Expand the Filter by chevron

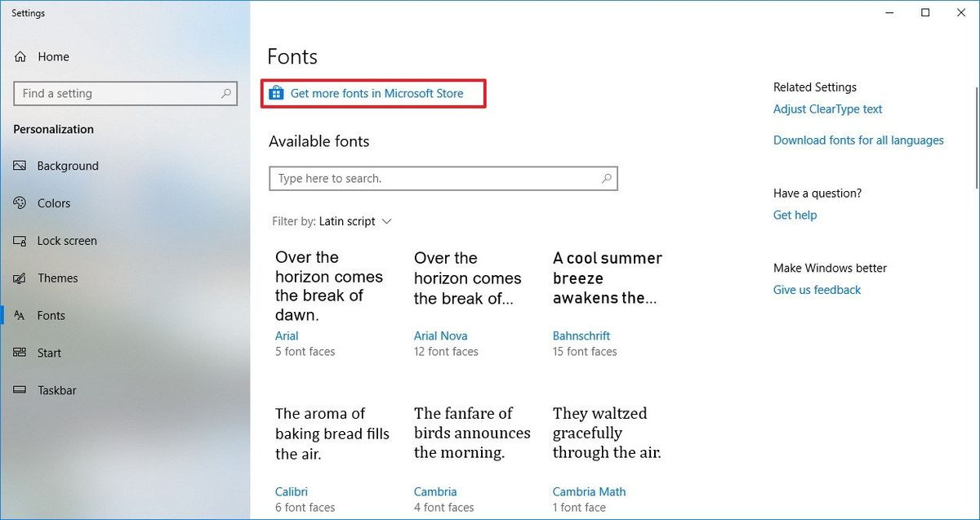[x=387, y=221]
